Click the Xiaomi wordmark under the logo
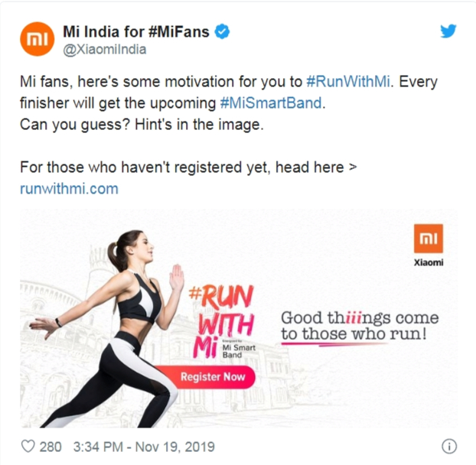Viewport: 476px width, 465px height. [x=429, y=262]
